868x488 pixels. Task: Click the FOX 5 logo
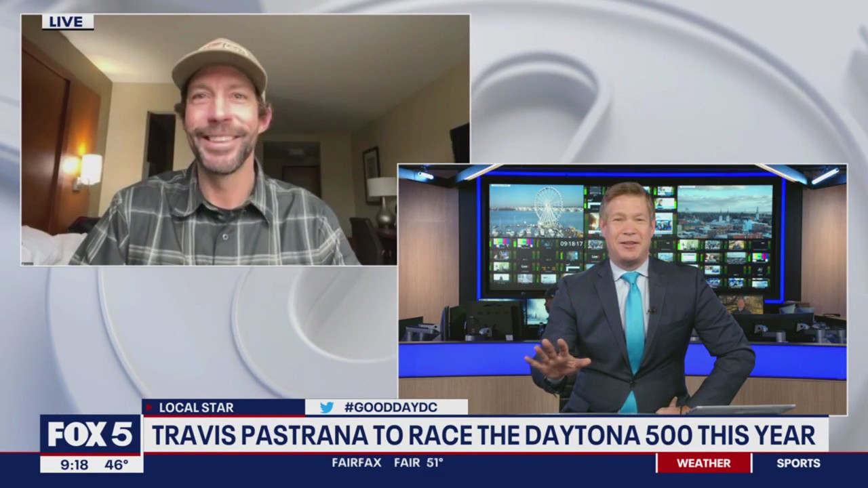tap(90, 434)
